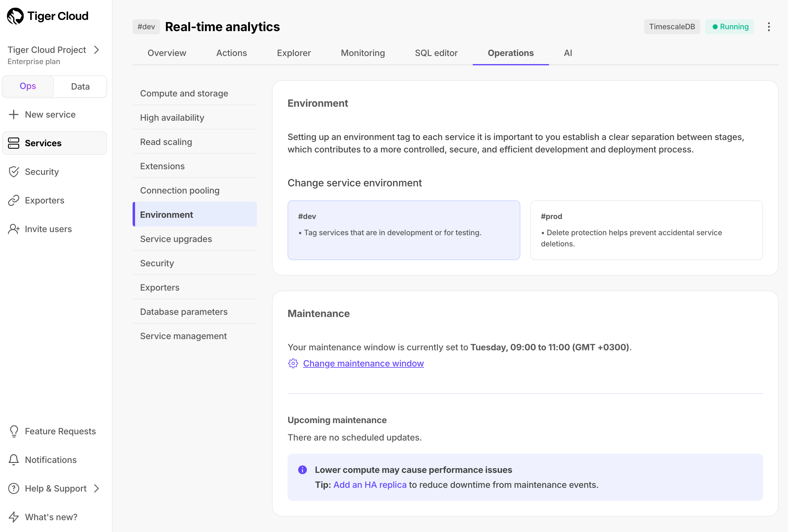Click the info icon in performance notice
Image resolution: width=788 pixels, height=532 pixels.
(x=303, y=470)
